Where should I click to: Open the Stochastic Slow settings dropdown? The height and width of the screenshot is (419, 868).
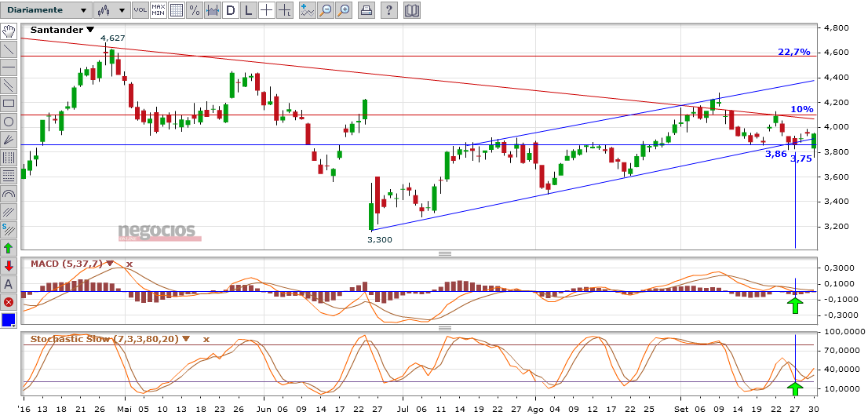coord(185,339)
